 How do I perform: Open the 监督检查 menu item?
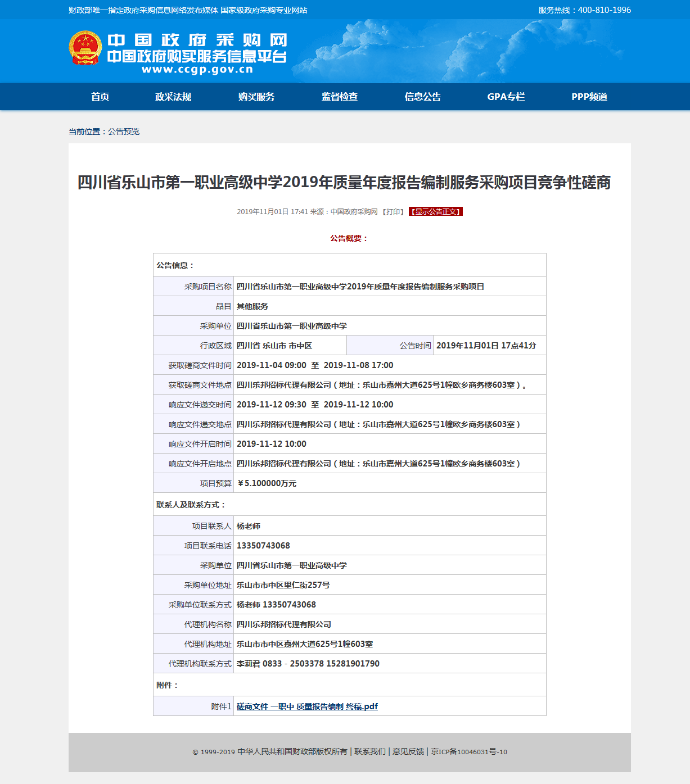click(340, 97)
